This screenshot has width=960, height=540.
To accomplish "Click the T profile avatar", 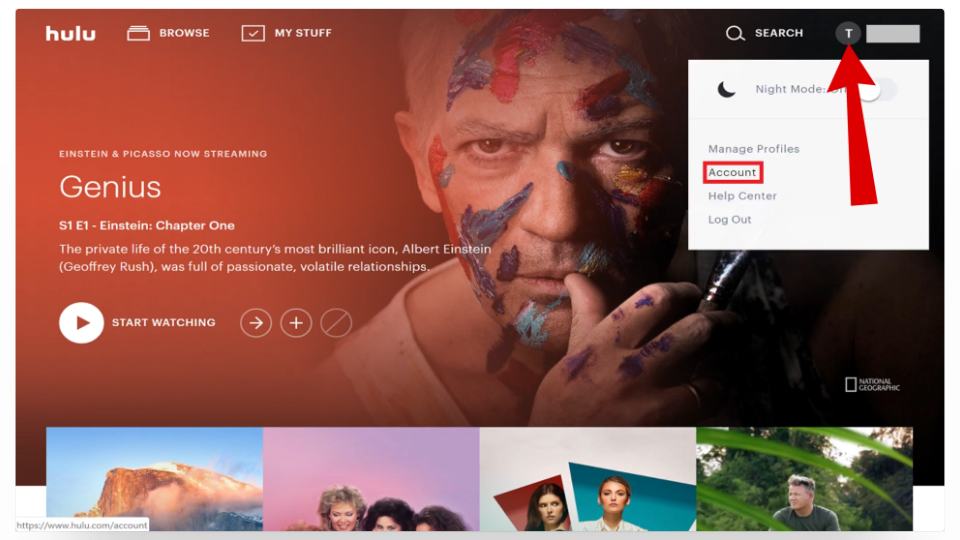I will click(x=849, y=33).
